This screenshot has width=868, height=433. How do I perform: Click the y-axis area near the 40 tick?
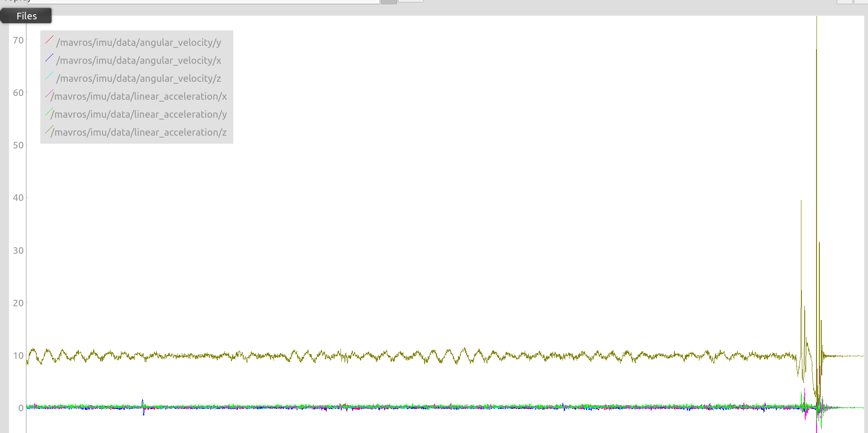tap(18, 198)
